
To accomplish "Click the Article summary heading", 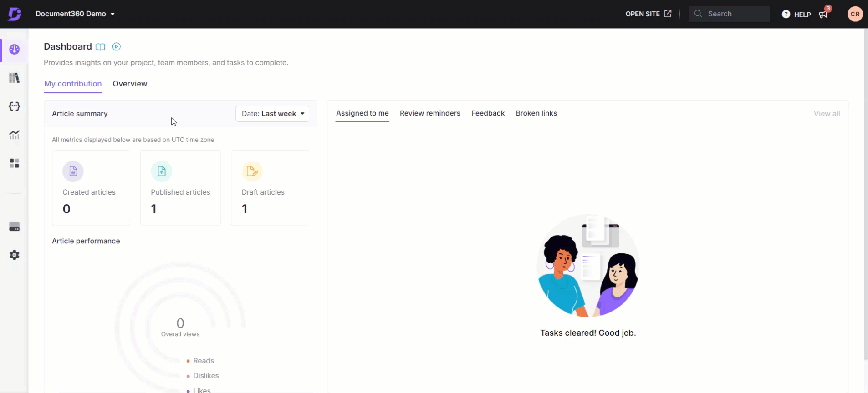I will click(80, 114).
